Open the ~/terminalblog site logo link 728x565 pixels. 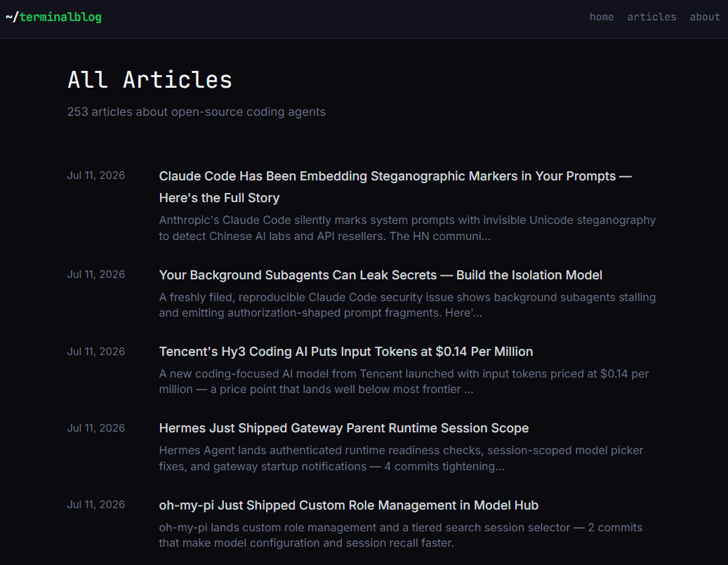53,17
